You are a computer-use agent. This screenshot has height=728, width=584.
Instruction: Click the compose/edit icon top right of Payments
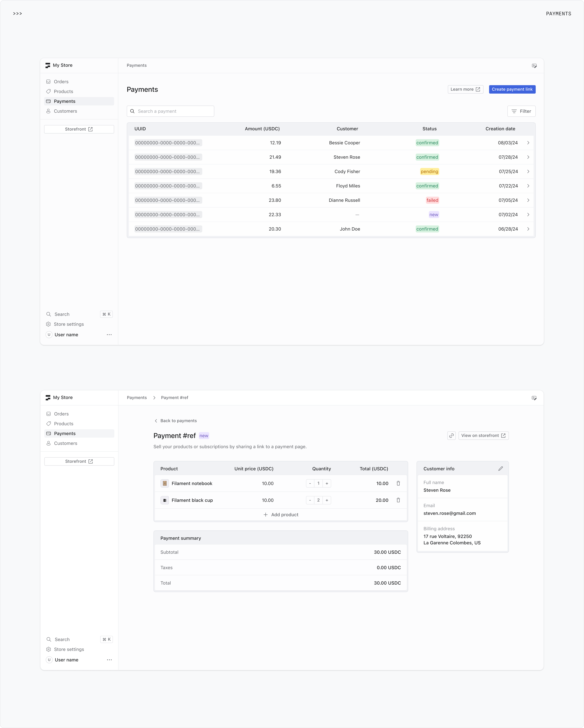(x=534, y=66)
